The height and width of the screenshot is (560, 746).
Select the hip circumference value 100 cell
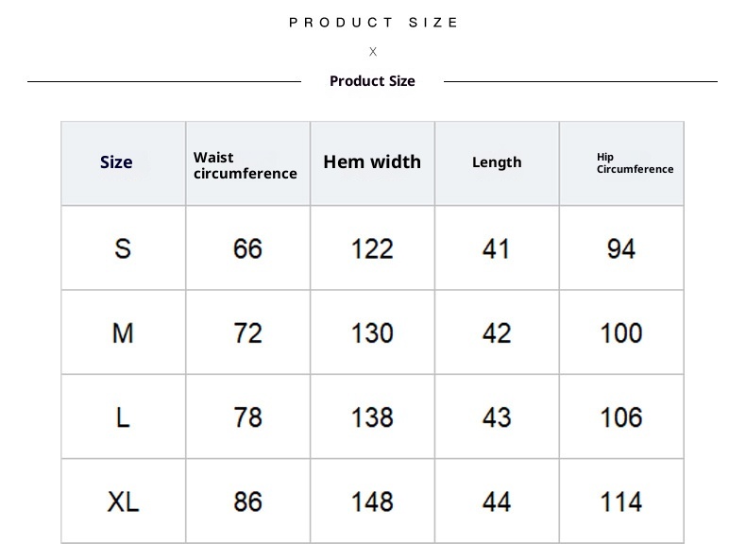pos(621,332)
